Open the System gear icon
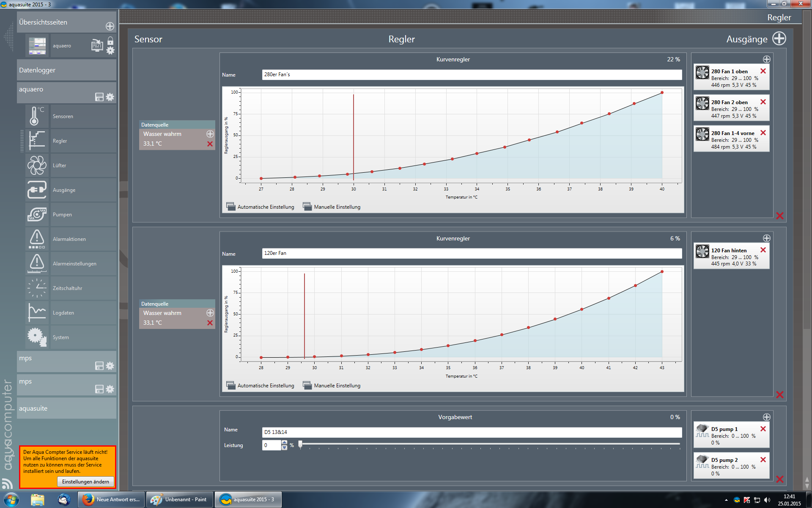812x508 pixels. [37, 337]
